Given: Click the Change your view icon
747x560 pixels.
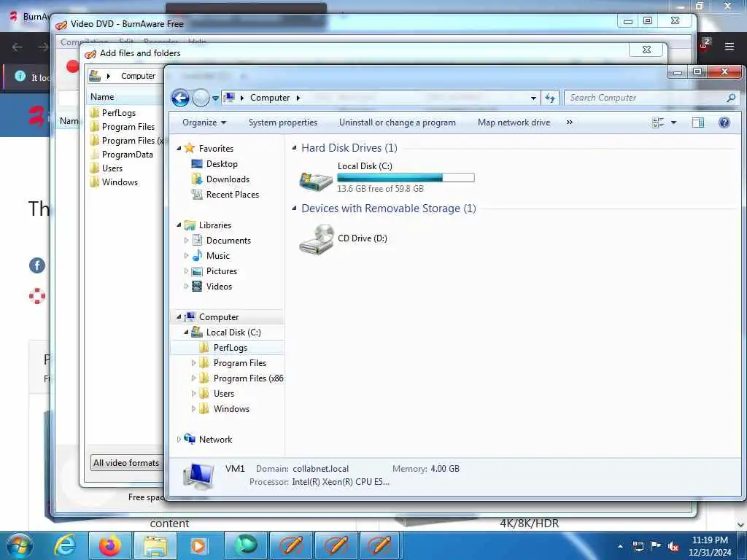Looking at the screenshot, I should (x=658, y=122).
